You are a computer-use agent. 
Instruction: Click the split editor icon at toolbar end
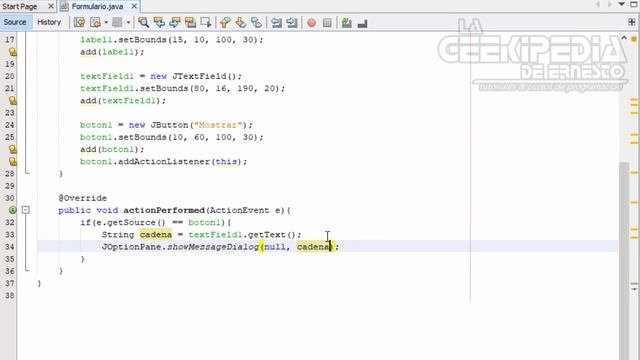click(x=632, y=22)
